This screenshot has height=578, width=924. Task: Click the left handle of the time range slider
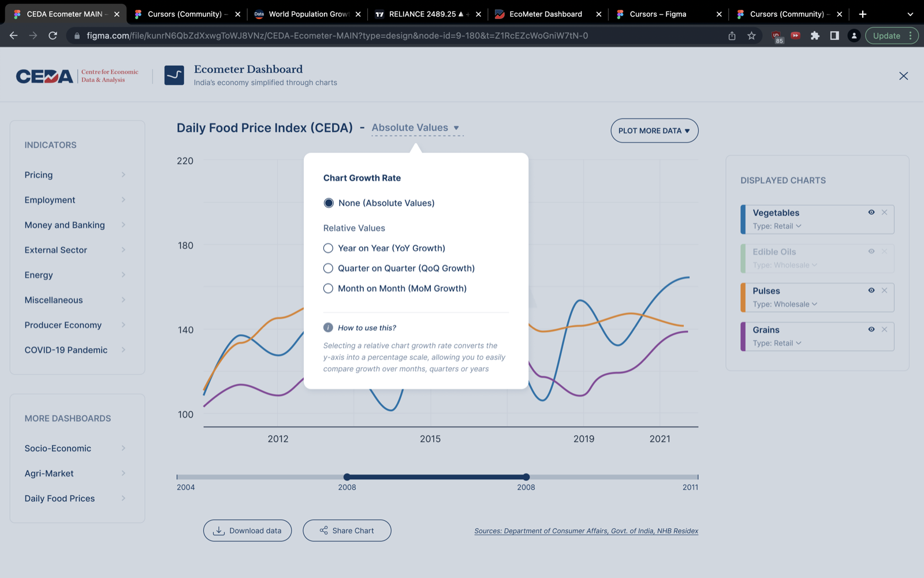(x=347, y=477)
